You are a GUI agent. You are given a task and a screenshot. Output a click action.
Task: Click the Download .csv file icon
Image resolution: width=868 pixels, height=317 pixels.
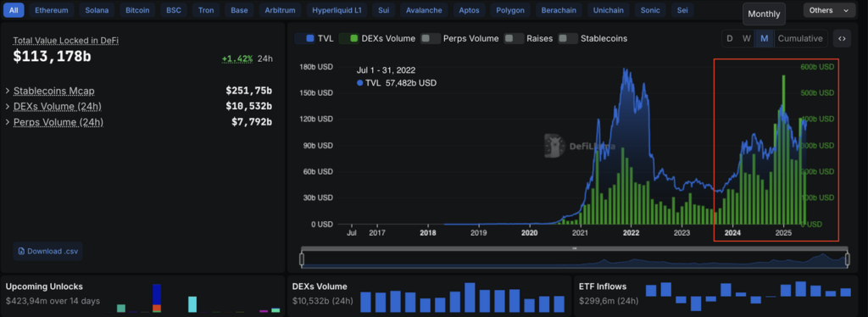tap(21, 251)
